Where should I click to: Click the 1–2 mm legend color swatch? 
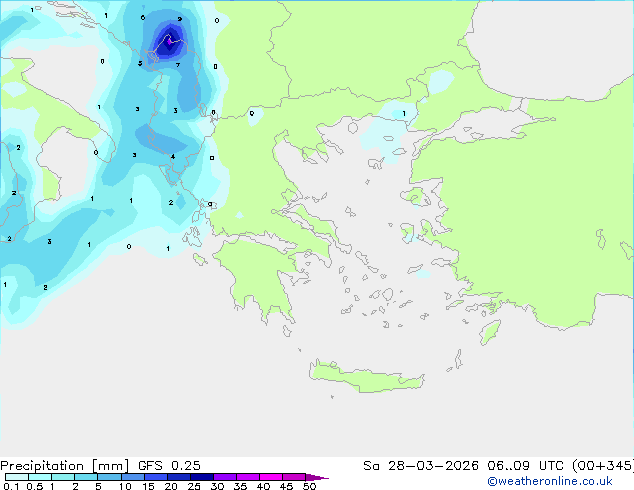pos(63,477)
